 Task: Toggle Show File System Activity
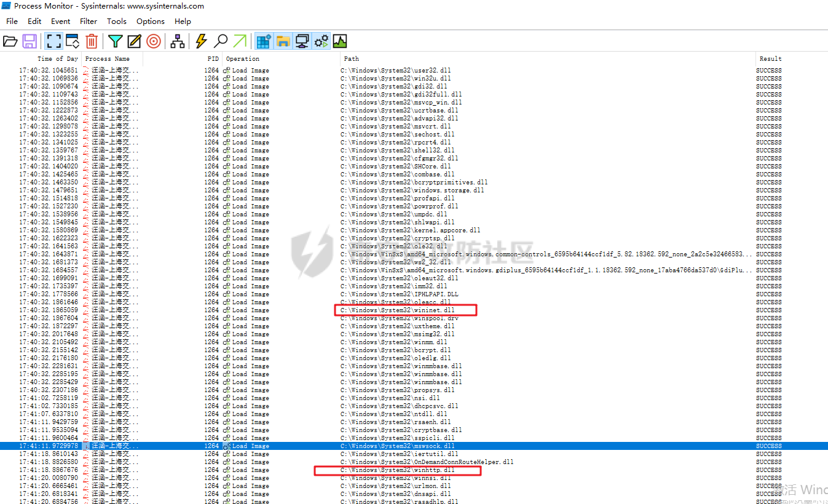click(283, 41)
